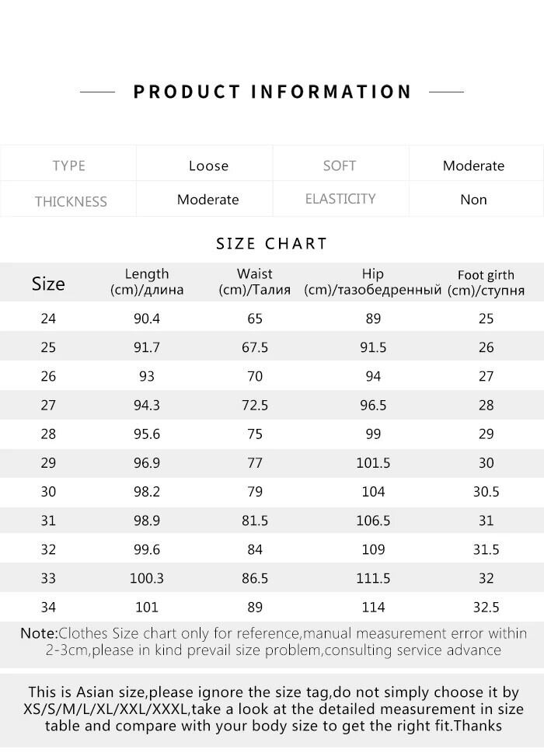Select the SOFT label cell
The width and height of the screenshot is (544, 756).
[340, 165]
